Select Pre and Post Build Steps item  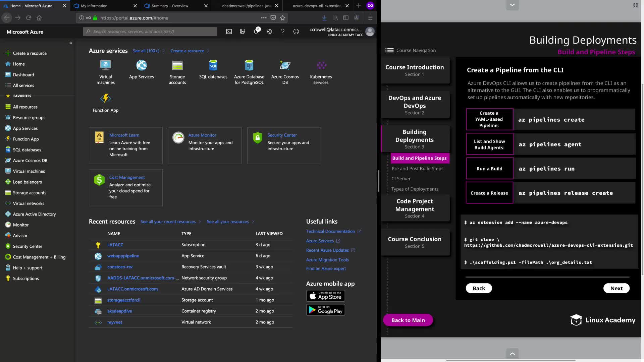(417, 169)
